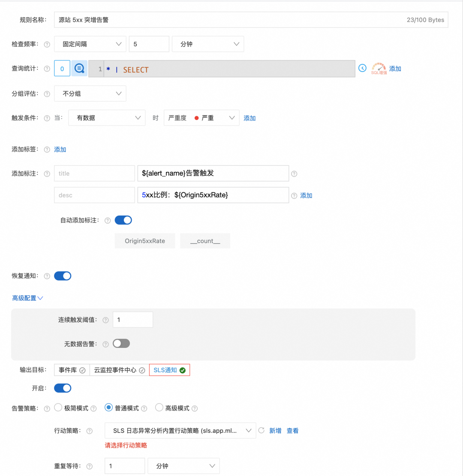Image resolution: width=463 pixels, height=476 pixels.
Task: Open the SQL增强 enhancement feature
Action: click(x=379, y=68)
